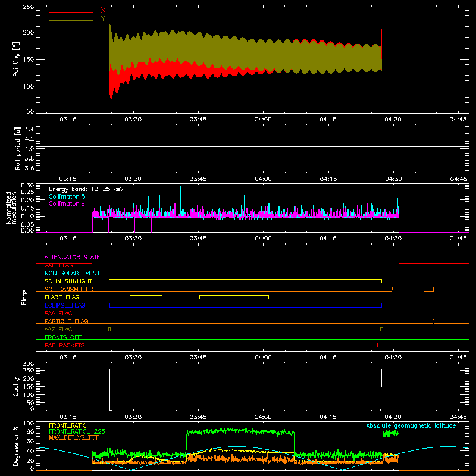Click the Roll period axis label
Screen dimensions: 476x476
(x=18, y=148)
